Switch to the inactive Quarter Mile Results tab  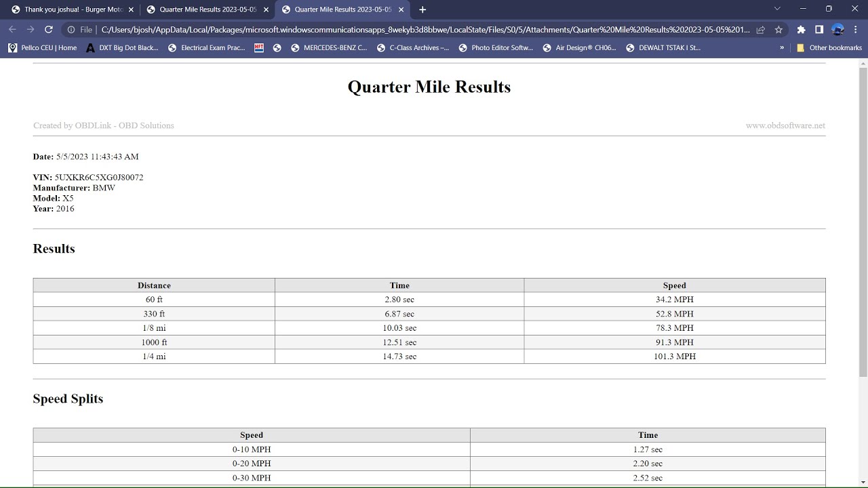tap(208, 9)
